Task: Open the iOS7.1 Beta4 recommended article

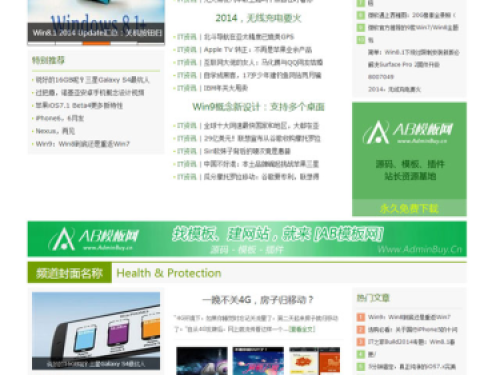Action: pyautogui.click(x=79, y=105)
